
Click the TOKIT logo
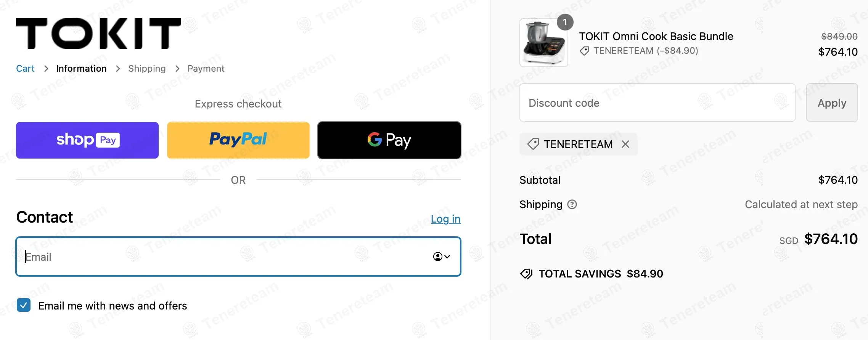pyautogui.click(x=98, y=34)
